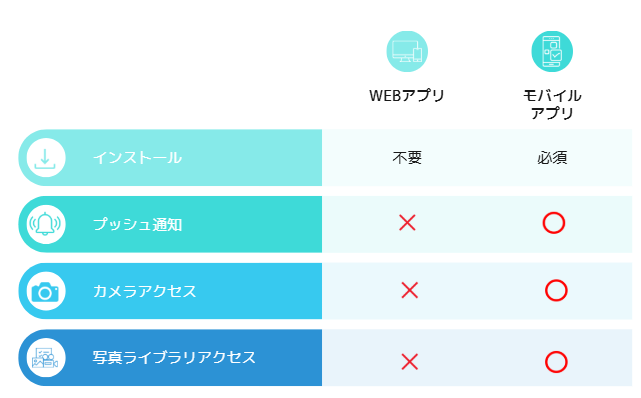Image resolution: width=641 pixels, height=398 pixels.
Task: Click the インストール row label
Action: click(137, 158)
